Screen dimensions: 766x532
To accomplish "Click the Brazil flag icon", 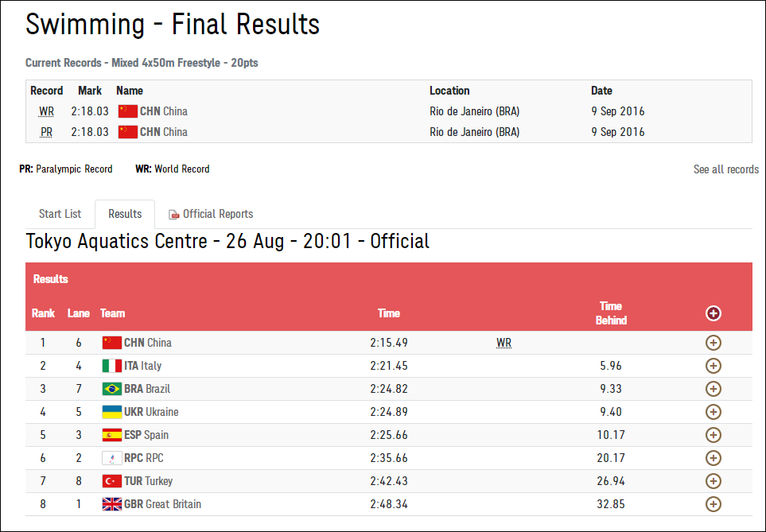I will coord(111,389).
